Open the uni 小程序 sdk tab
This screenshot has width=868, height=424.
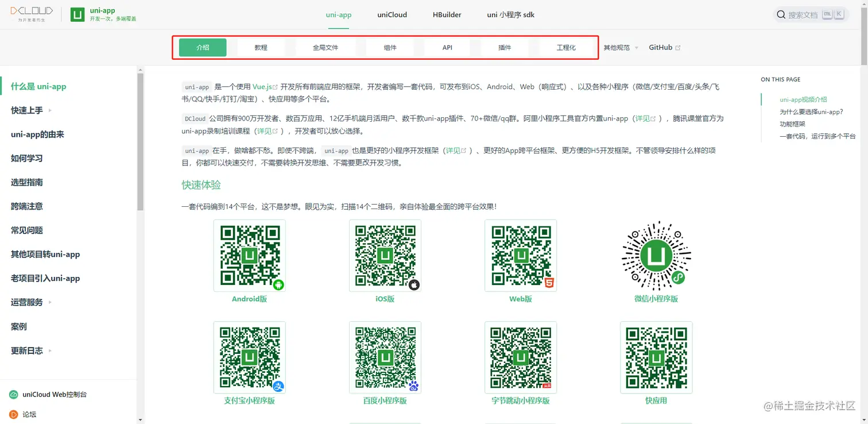coord(511,15)
